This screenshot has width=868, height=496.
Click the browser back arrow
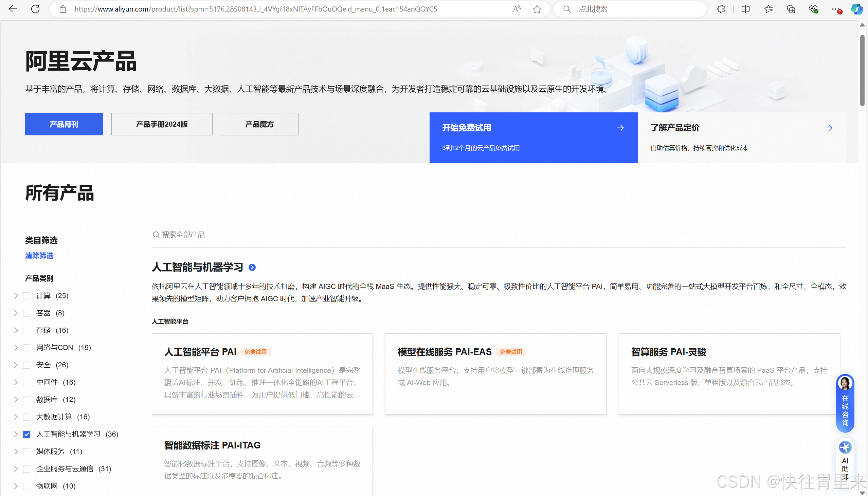coord(13,9)
